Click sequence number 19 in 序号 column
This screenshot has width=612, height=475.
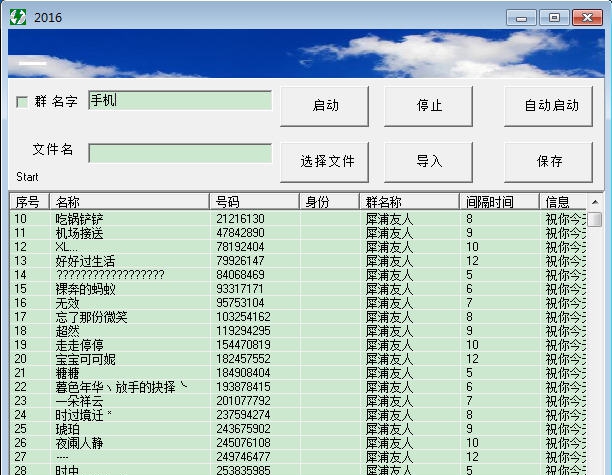(x=20, y=345)
